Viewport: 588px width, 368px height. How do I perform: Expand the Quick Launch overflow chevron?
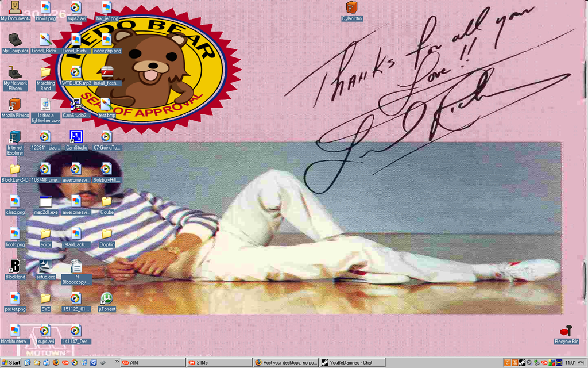pos(117,362)
